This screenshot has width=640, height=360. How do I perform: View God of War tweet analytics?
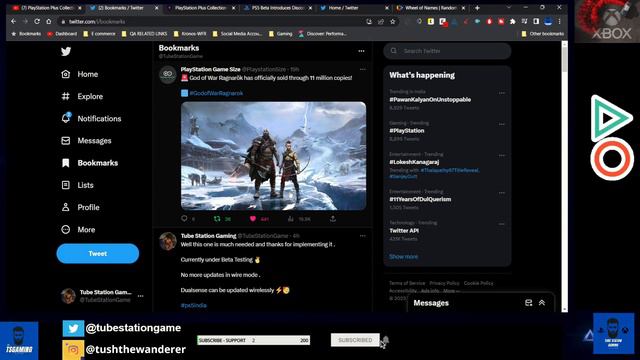tap(291, 219)
